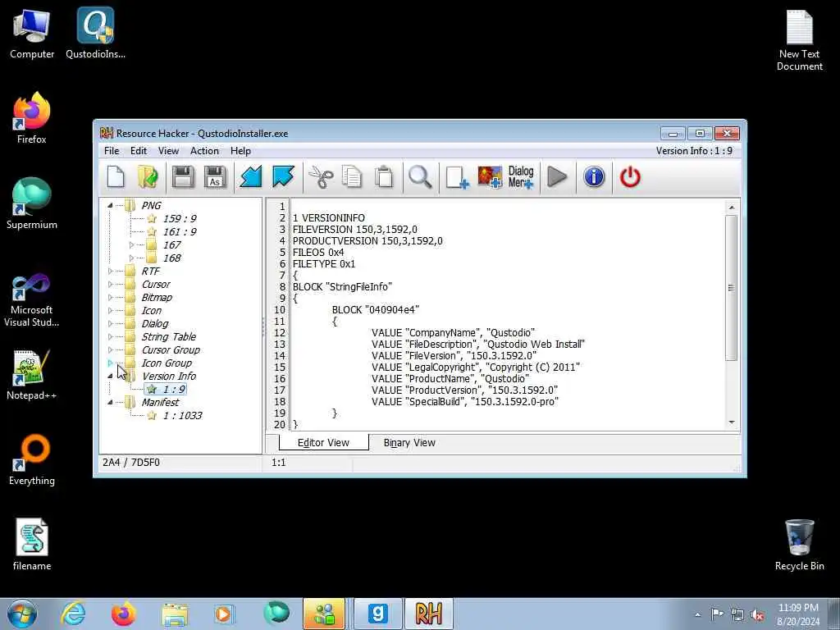Open a file with the folder icon

click(148, 177)
